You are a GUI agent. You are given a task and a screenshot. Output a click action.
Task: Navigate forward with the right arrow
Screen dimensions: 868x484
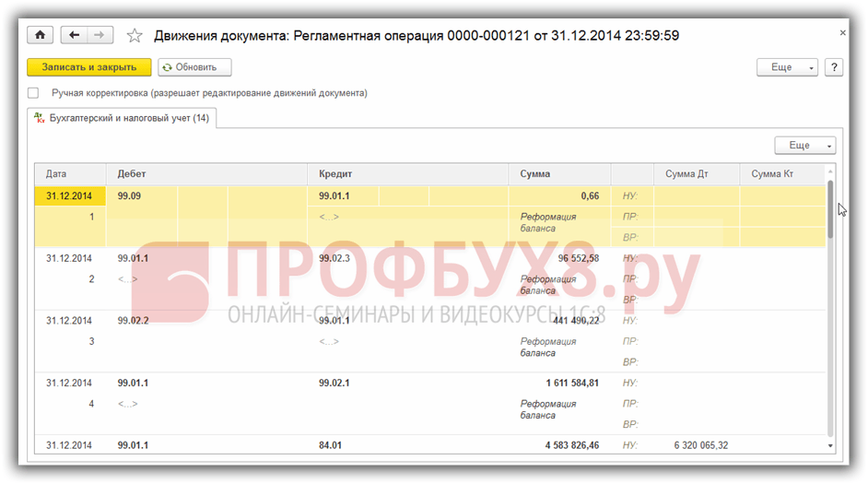click(x=100, y=35)
